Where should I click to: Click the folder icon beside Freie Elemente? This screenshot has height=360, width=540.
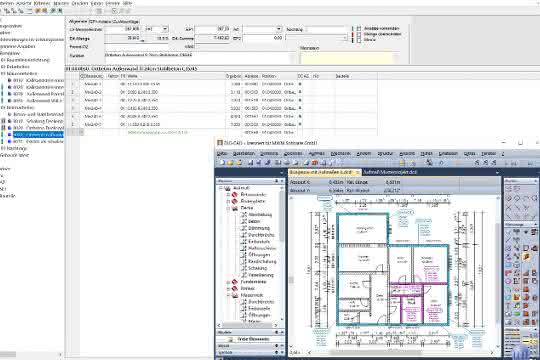pos(231,339)
